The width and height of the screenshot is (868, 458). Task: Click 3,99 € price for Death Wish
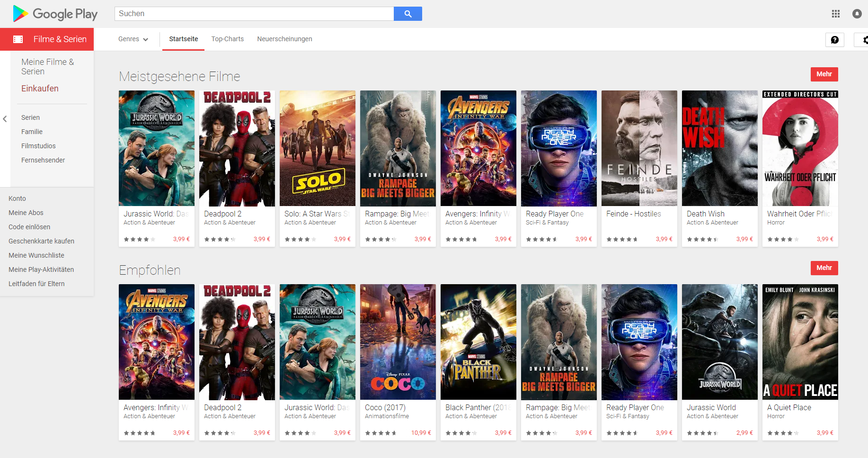744,239
